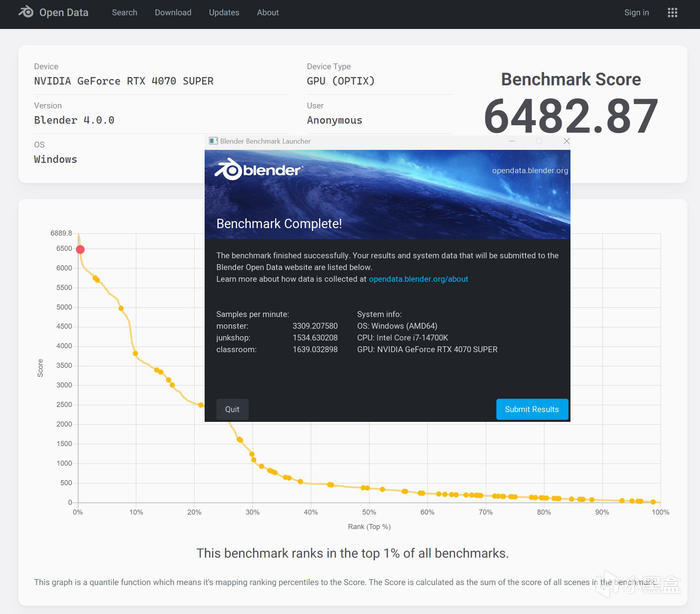Click the classroom score 1639.032898
700x614 pixels.
click(x=315, y=349)
